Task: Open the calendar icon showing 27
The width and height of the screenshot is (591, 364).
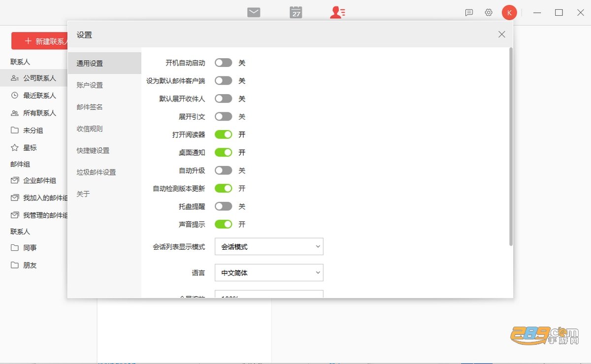Action: [x=296, y=12]
